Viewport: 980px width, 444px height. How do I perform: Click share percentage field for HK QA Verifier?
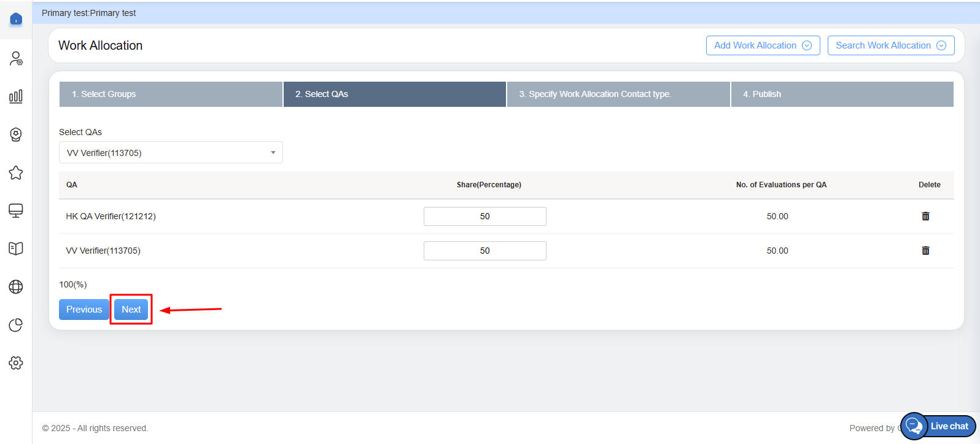click(484, 216)
